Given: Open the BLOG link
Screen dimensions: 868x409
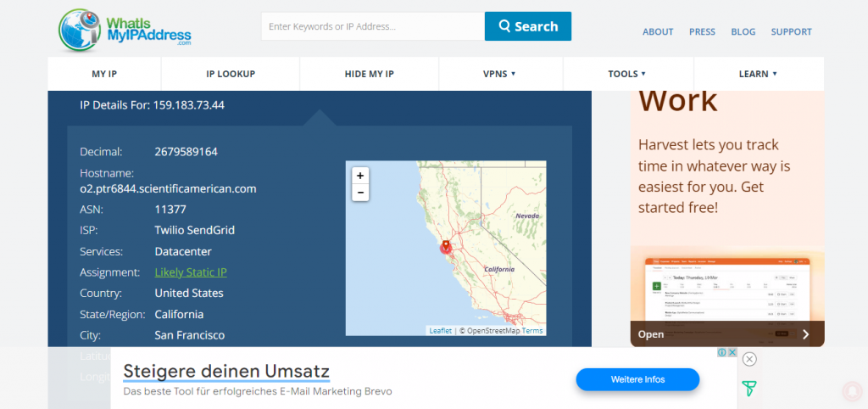Looking at the screenshot, I should pos(743,31).
